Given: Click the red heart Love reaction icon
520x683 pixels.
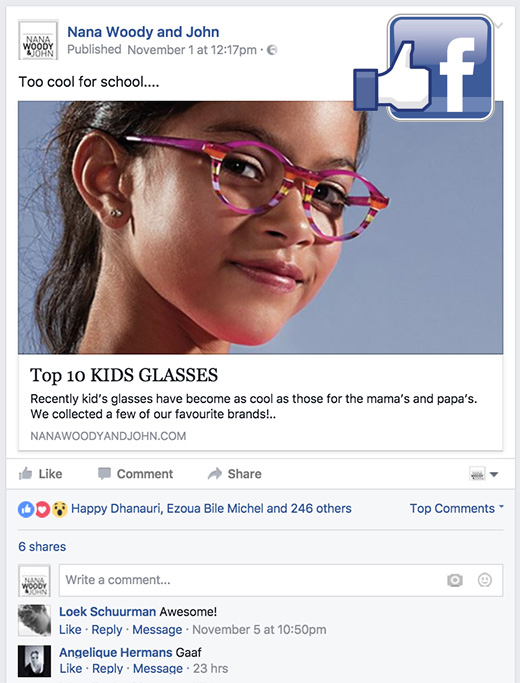Looking at the screenshot, I should click(x=42, y=509).
